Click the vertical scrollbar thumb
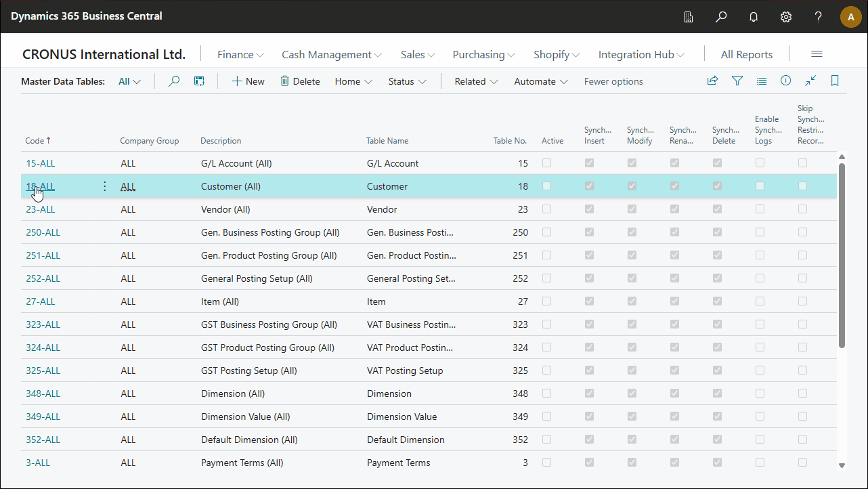This screenshot has width=868, height=489. (842, 255)
